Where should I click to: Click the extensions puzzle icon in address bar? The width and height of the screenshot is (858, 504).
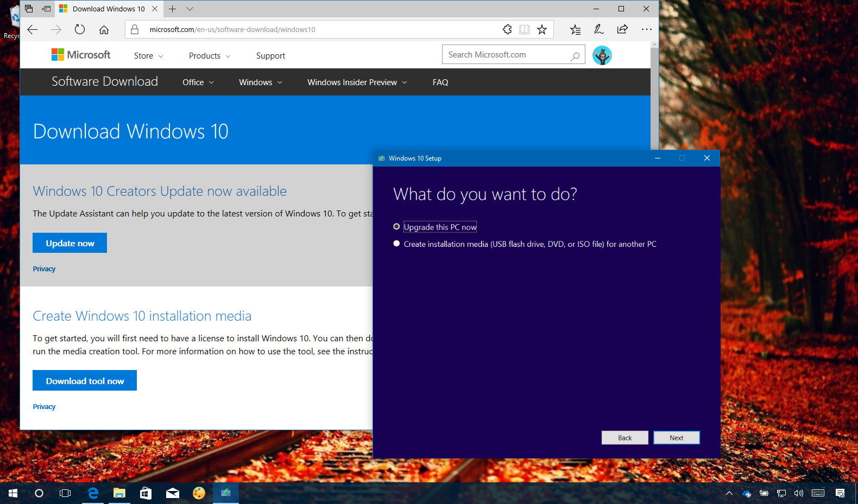click(x=507, y=30)
